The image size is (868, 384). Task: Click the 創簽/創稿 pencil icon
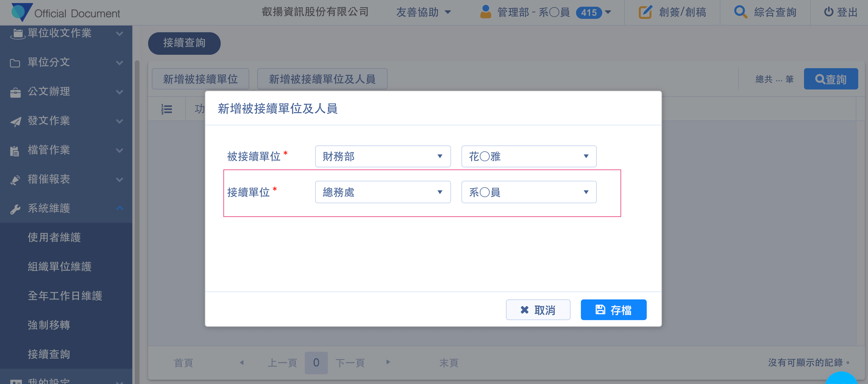pyautogui.click(x=645, y=12)
